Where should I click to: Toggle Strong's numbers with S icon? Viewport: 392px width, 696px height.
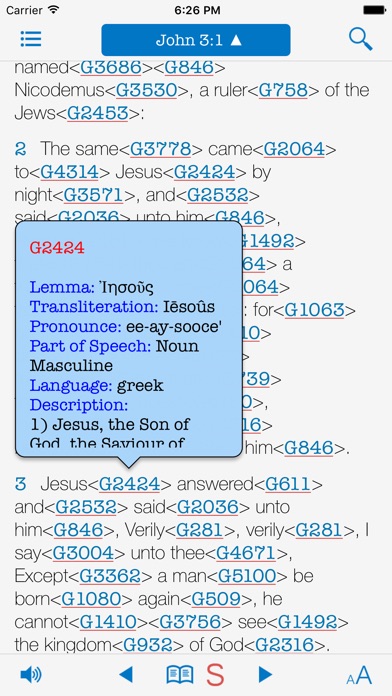coord(215,675)
